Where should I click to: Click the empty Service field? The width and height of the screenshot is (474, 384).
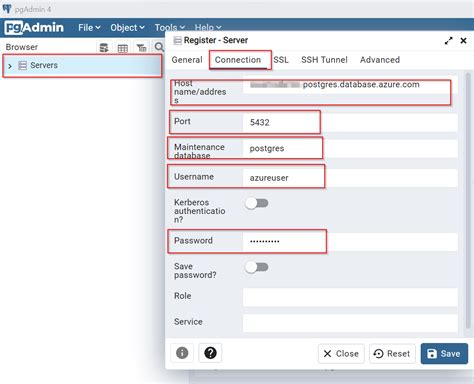tap(350, 323)
